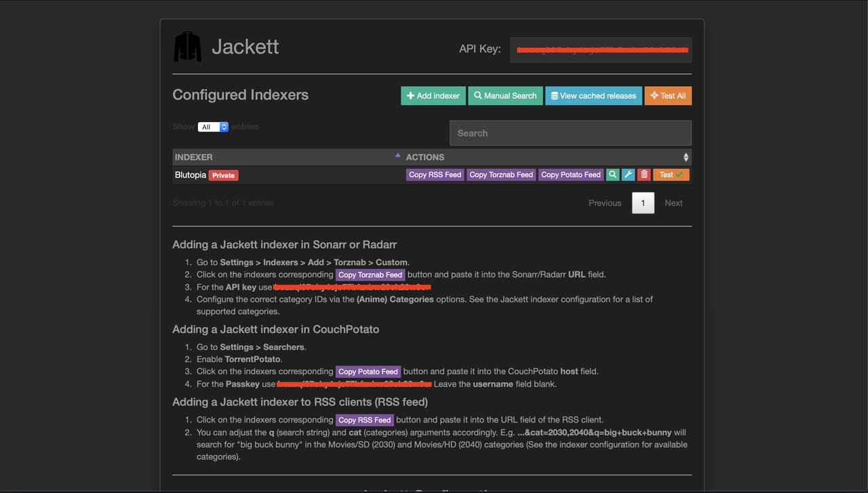The width and height of the screenshot is (868, 493).
Task: Click the Jackett title text
Action: (x=245, y=47)
